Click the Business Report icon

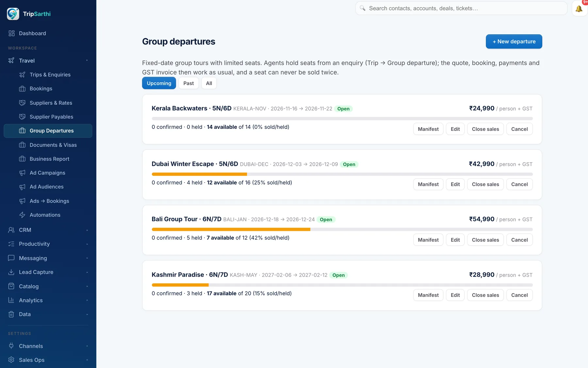point(22,159)
